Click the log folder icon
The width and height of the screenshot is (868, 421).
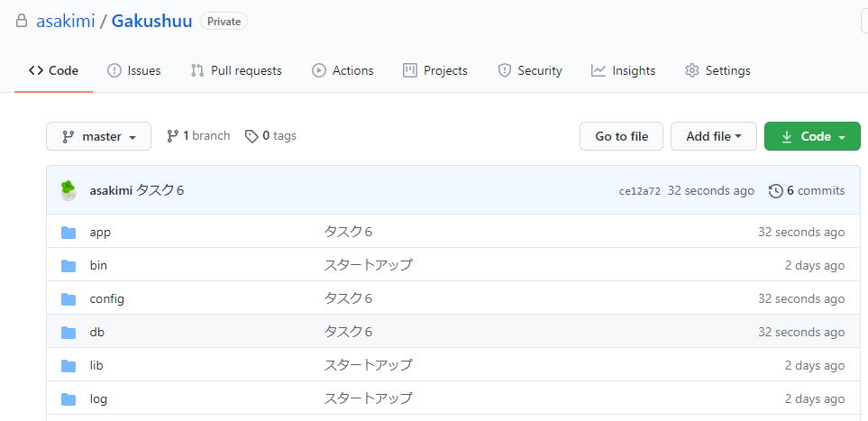69,398
